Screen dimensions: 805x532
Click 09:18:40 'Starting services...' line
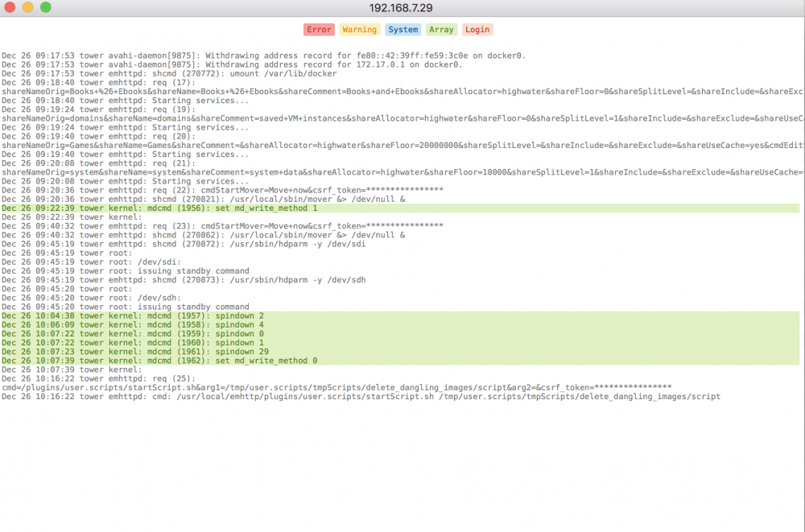pyautogui.click(x=126, y=101)
